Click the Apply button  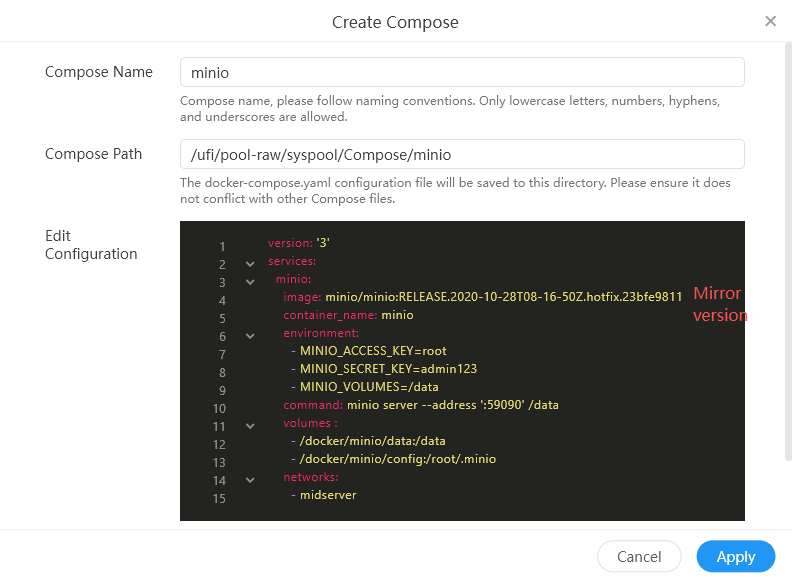735,556
